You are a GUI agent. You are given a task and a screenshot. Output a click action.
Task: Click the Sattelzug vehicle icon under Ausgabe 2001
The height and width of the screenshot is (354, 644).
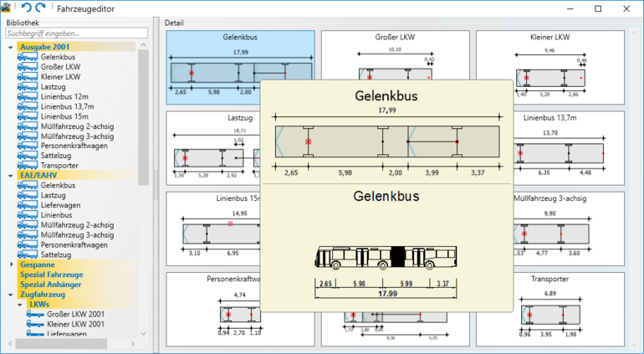pos(28,155)
